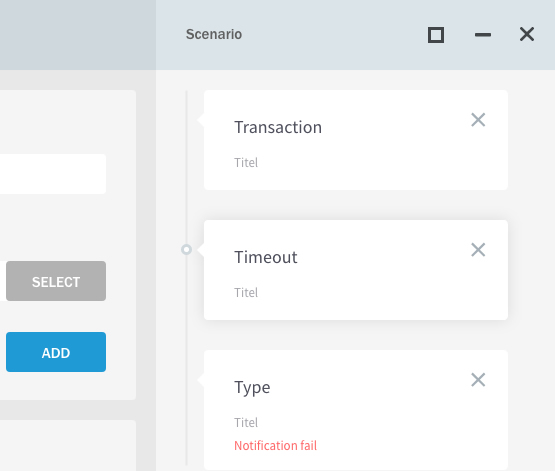Click the blue ADD button
Screen dimensions: 555x471
point(56,352)
